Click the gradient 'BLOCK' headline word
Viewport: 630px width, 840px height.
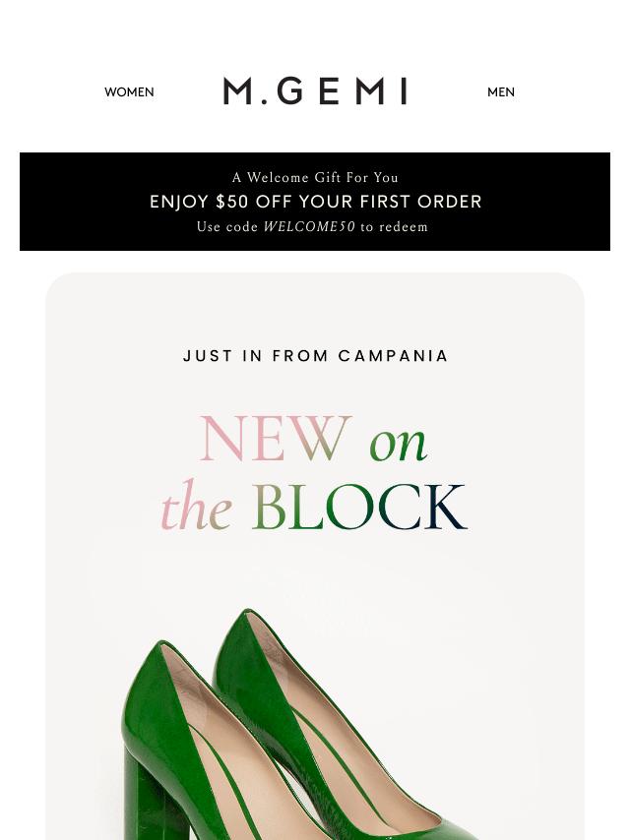pyautogui.click(x=359, y=507)
